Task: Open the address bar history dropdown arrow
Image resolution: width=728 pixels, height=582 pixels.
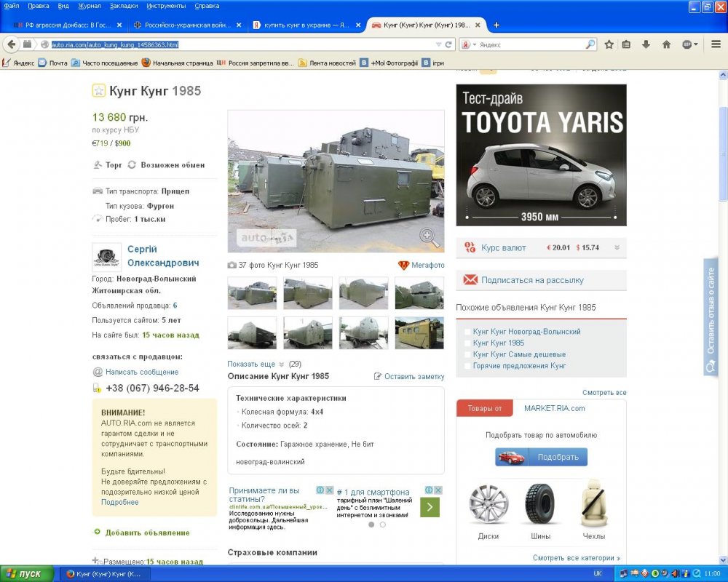Action: [x=438, y=44]
